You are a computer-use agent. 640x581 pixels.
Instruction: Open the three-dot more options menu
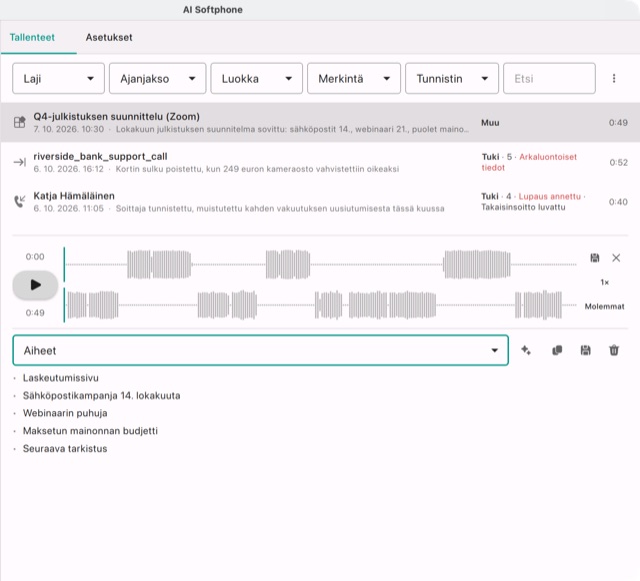[x=614, y=78]
